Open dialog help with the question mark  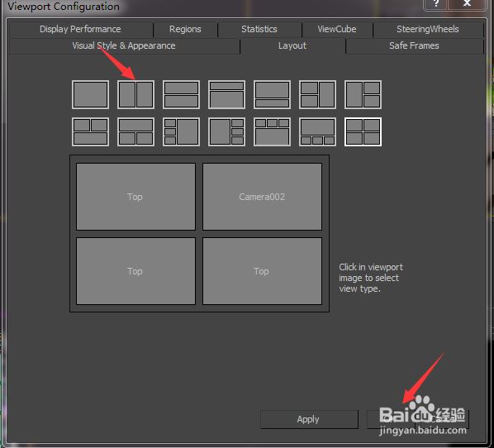tap(436, 4)
